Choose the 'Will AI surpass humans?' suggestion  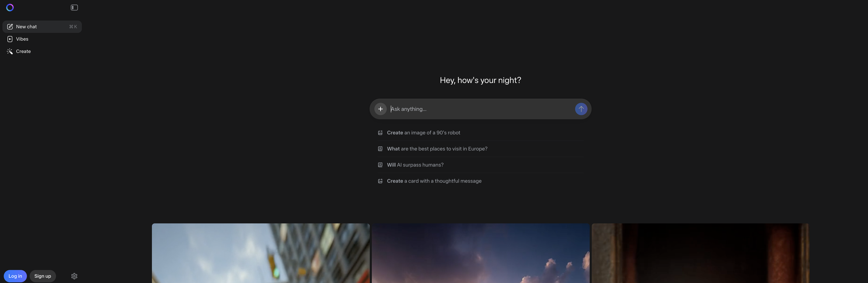(415, 165)
